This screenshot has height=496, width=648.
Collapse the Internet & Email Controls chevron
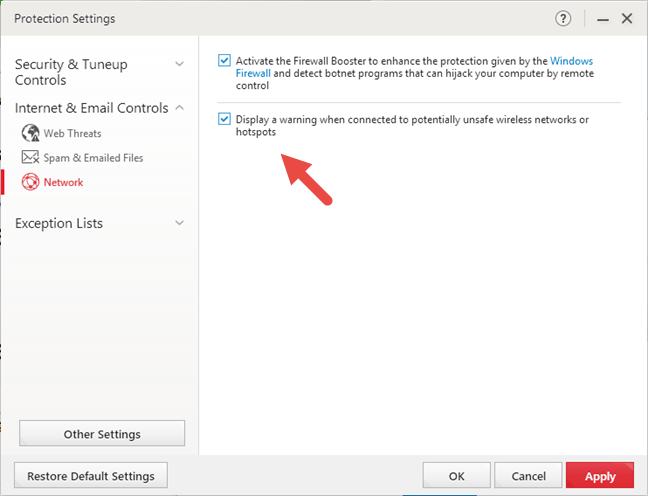[x=179, y=107]
